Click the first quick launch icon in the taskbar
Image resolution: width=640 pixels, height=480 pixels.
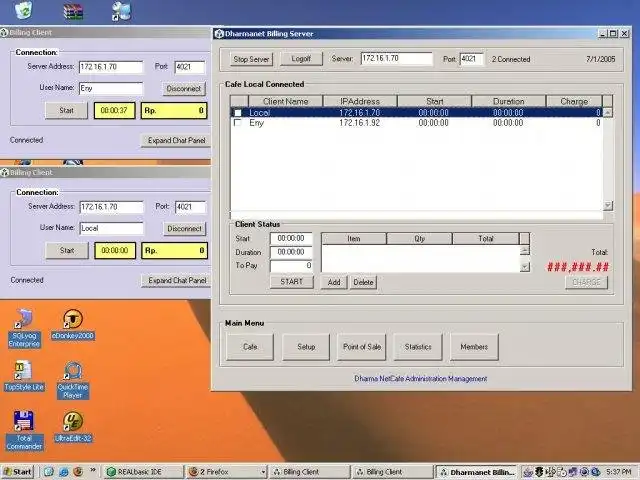49,471
